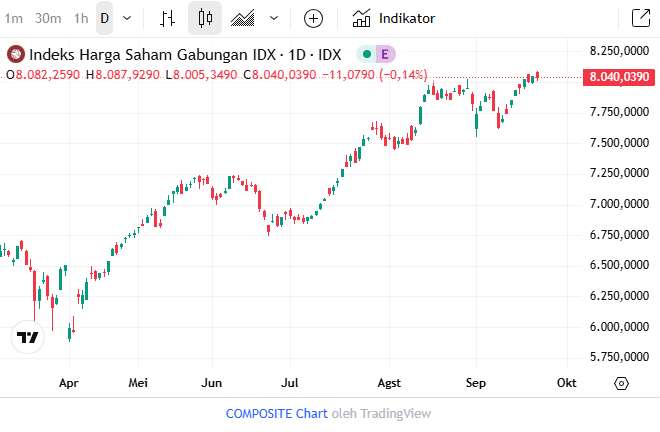Toggle the purple E data indicator badge
This screenshot has width=660, height=432.
click(384, 54)
